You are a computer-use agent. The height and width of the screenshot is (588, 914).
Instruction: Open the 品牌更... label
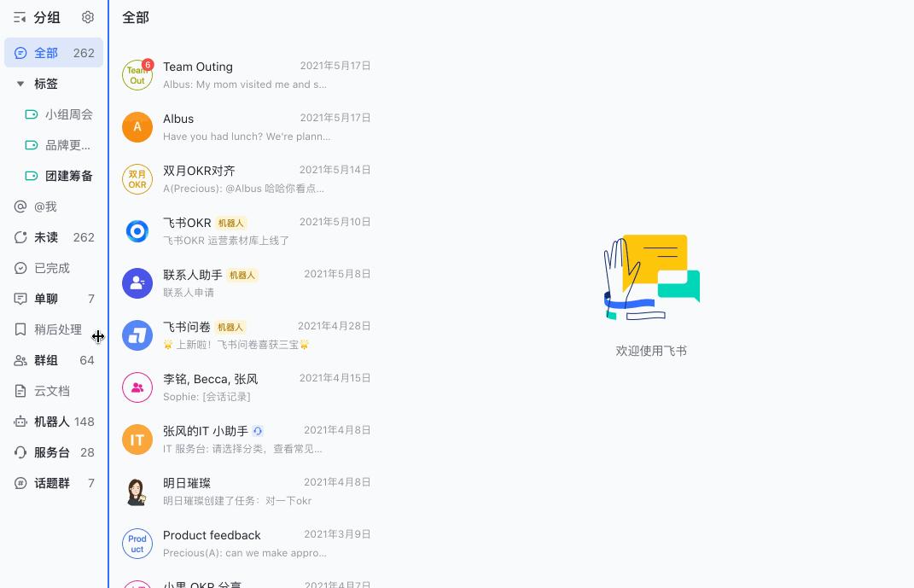point(58,145)
